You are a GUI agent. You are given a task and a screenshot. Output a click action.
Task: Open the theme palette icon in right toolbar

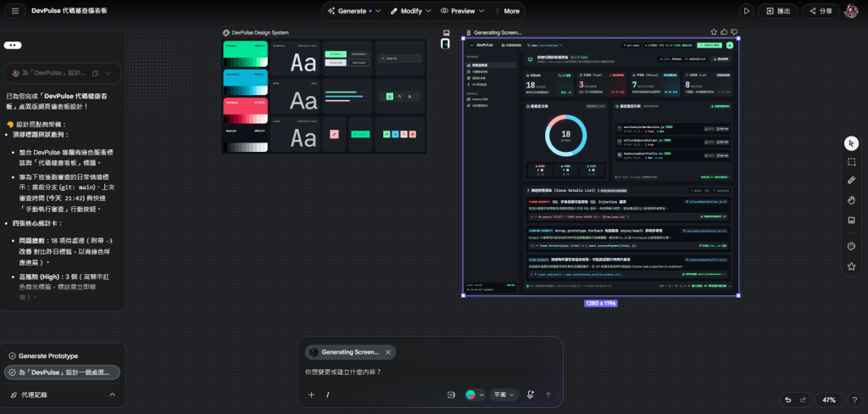pos(851,247)
